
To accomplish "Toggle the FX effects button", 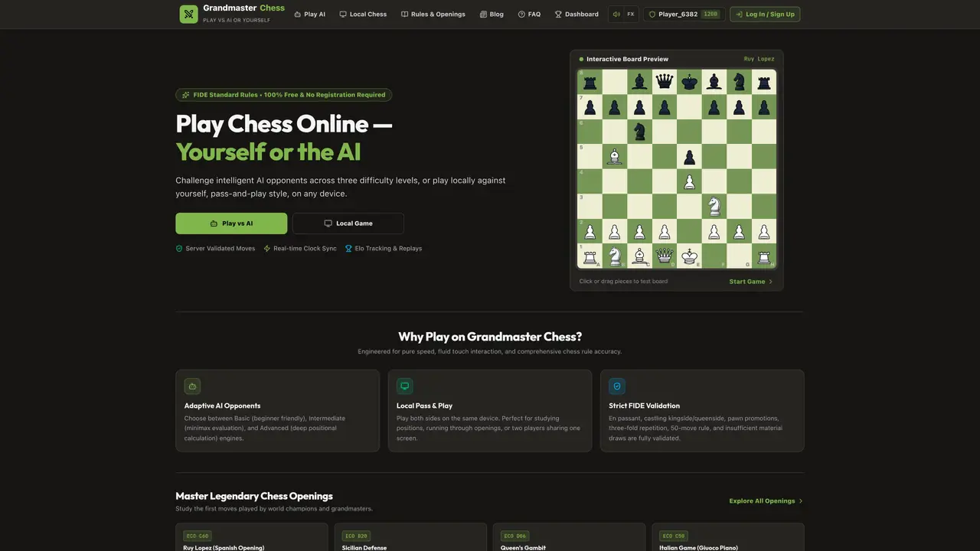I will [x=630, y=14].
